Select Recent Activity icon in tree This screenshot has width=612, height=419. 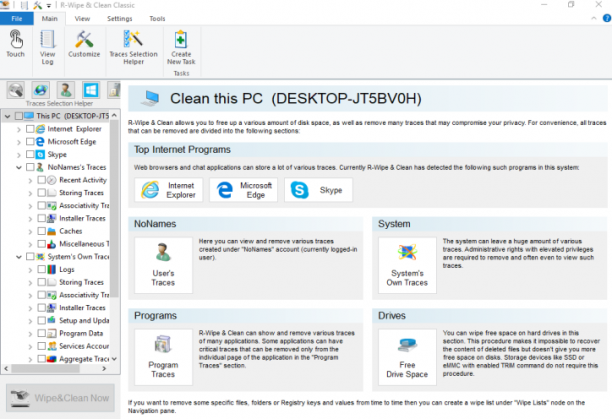tap(52, 180)
